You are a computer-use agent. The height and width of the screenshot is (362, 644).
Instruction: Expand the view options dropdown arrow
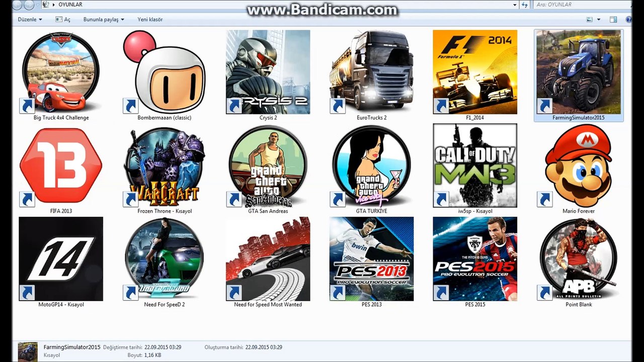599,20
